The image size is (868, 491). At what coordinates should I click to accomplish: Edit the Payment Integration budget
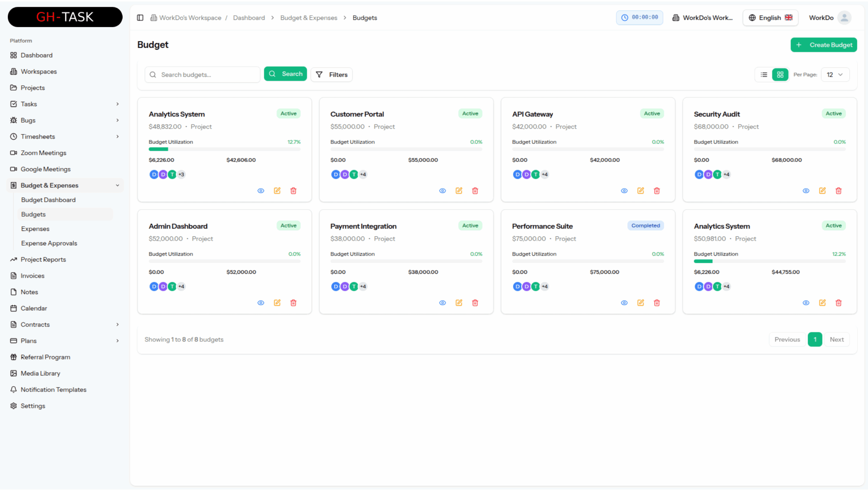[459, 303]
